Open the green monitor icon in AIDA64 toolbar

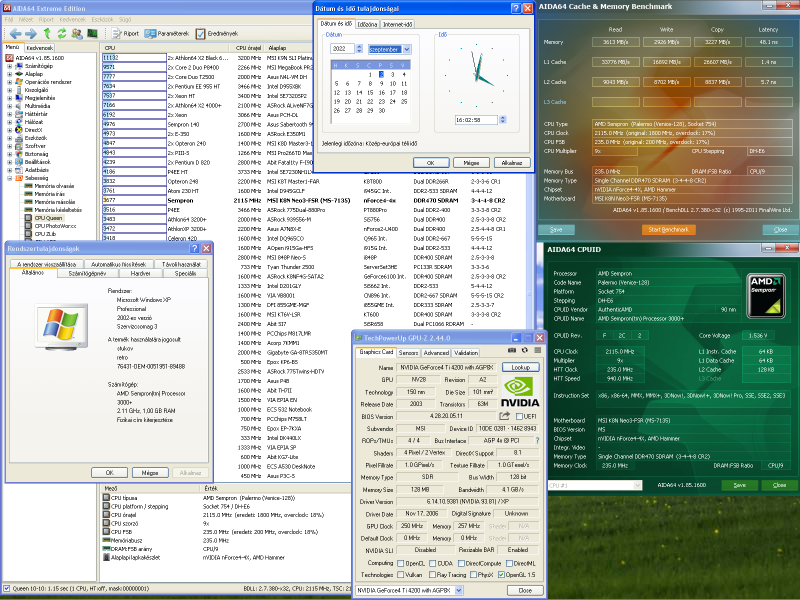[x=92, y=34]
